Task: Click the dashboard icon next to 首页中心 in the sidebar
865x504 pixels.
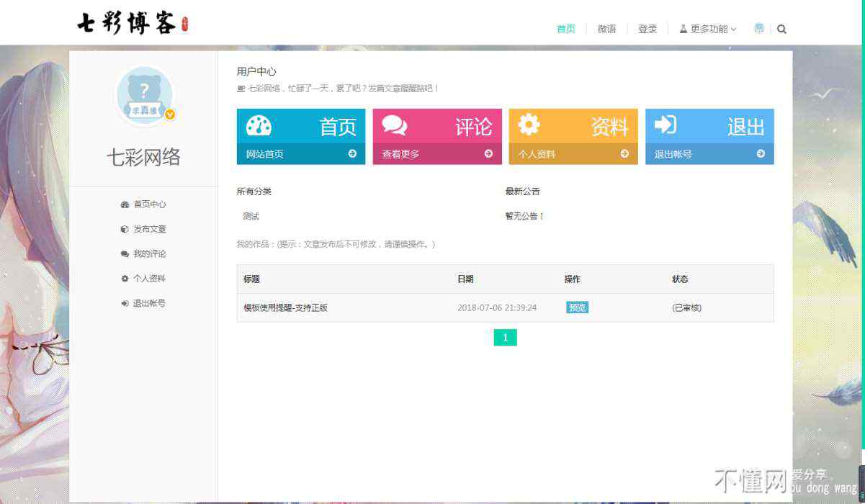Action: [125, 204]
